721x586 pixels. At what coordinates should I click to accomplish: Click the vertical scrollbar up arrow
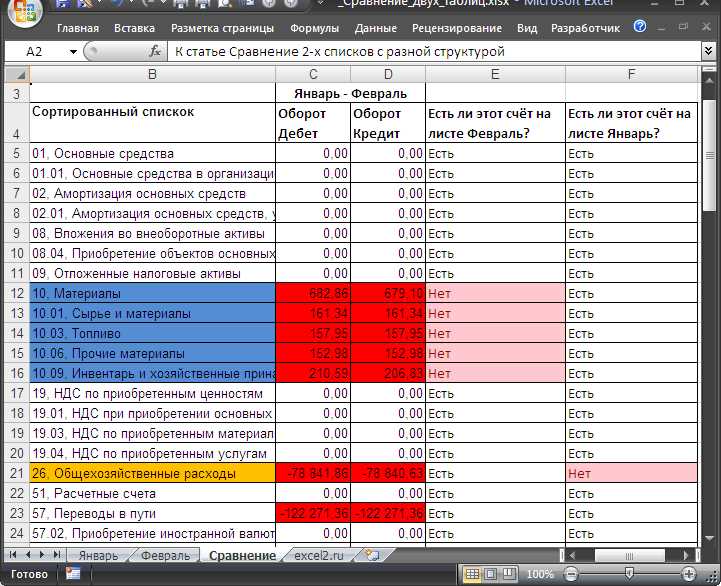click(x=710, y=79)
